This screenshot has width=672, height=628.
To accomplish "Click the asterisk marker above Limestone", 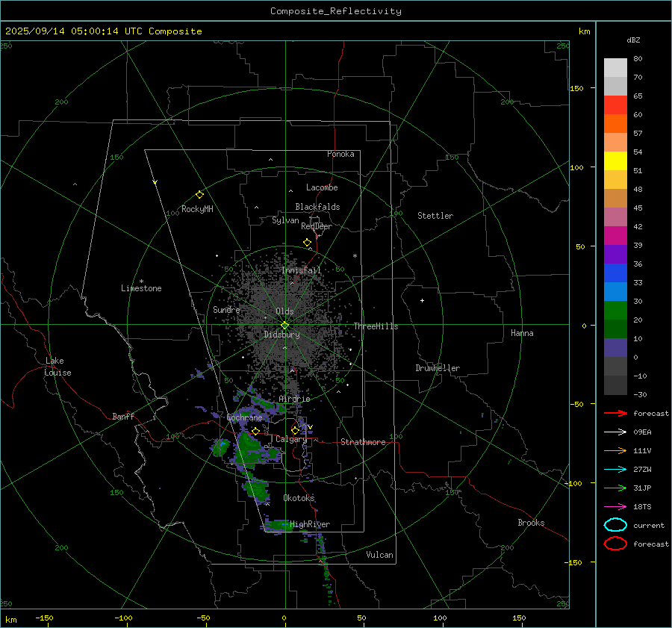I will [x=141, y=282].
